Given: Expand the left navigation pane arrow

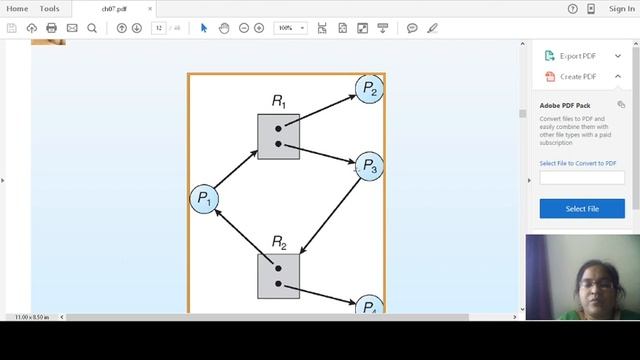Looking at the screenshot, I should tap(3, 180).
